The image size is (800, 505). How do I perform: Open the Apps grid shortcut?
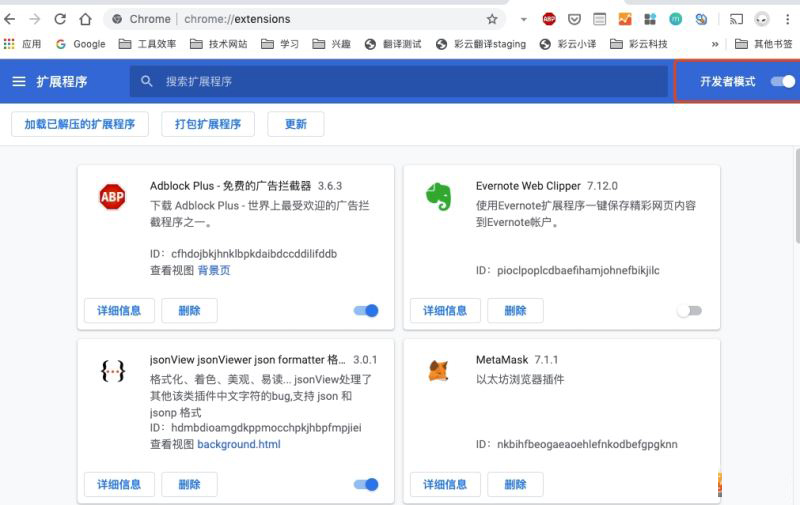pyautogui.click(x=9, y=44)
